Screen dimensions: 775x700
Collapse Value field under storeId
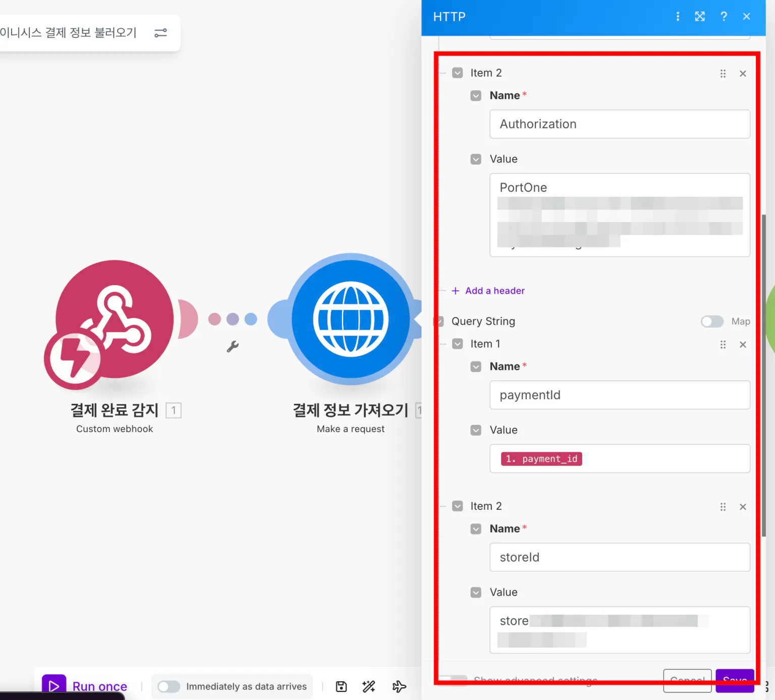[476, 593]
